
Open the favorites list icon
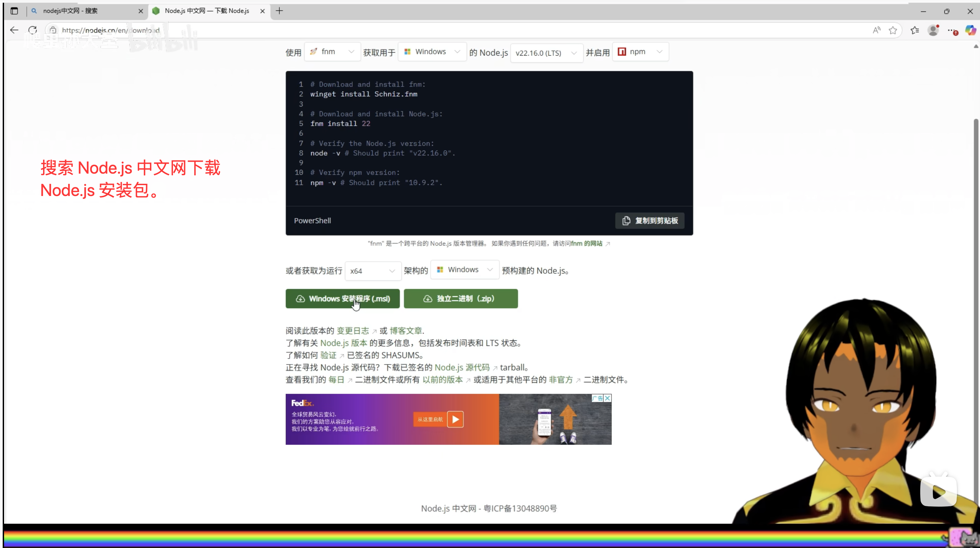click(915, 30)
